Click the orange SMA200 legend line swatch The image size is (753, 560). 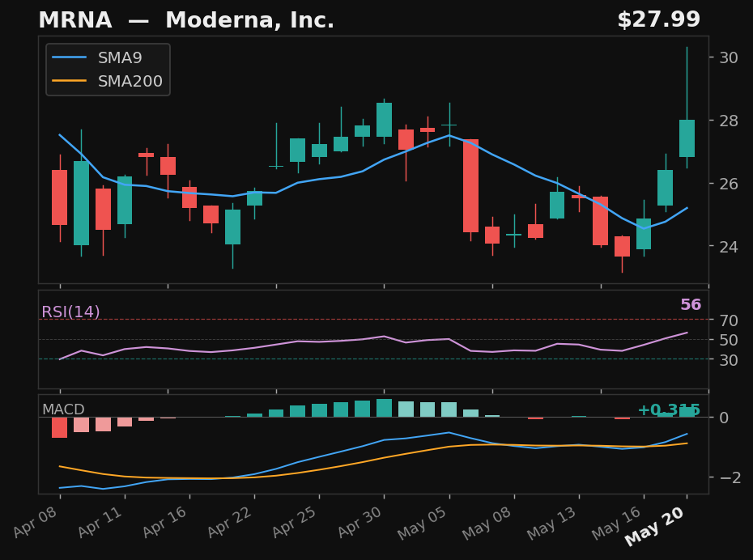point(69,81)
